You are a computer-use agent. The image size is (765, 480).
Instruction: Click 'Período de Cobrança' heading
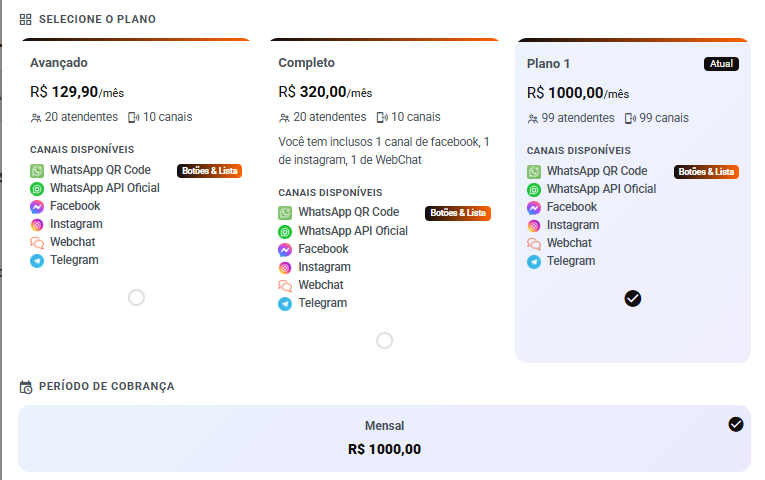pos(106,386)
